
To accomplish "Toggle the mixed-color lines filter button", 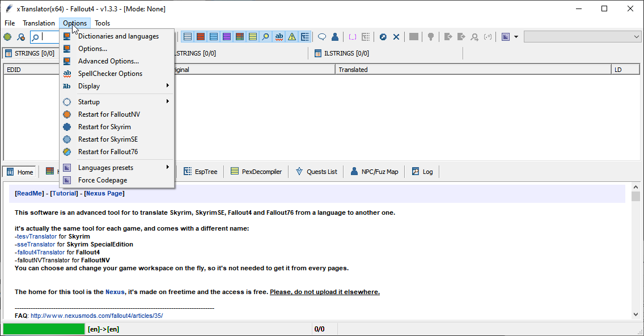I will click(240, 37).
